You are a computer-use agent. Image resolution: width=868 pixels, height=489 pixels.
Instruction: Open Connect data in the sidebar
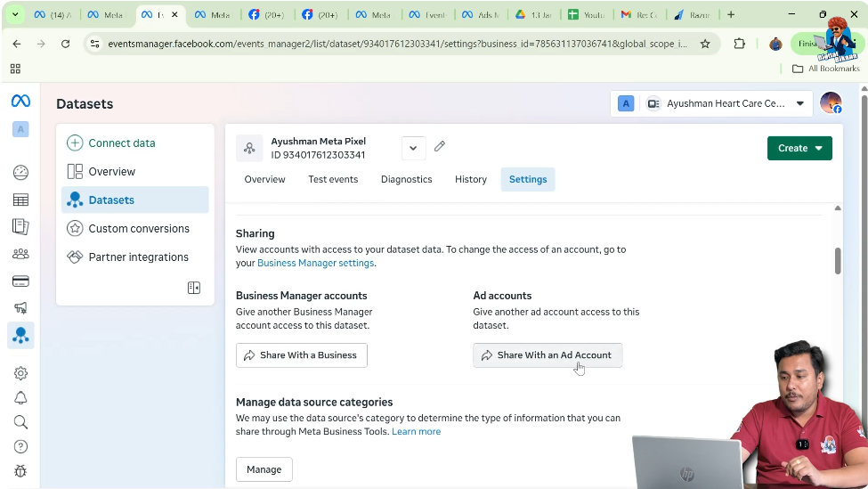point(134,143)
